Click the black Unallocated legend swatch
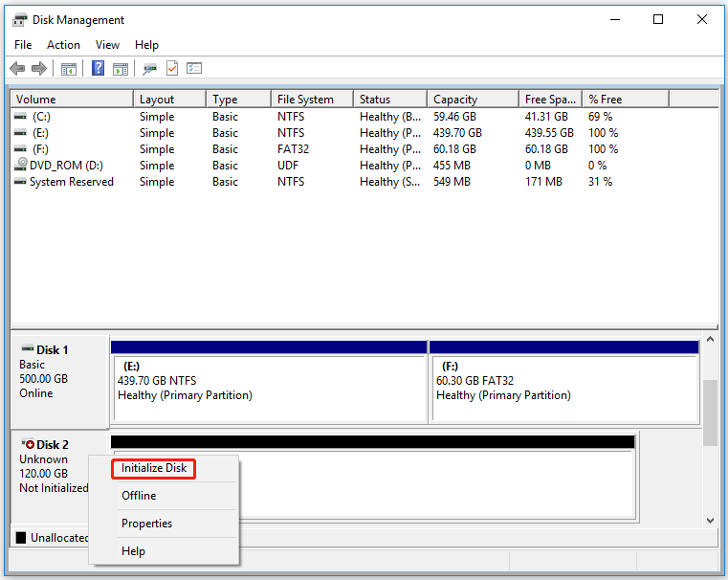 pyautogui.click(x=21, y=538)
